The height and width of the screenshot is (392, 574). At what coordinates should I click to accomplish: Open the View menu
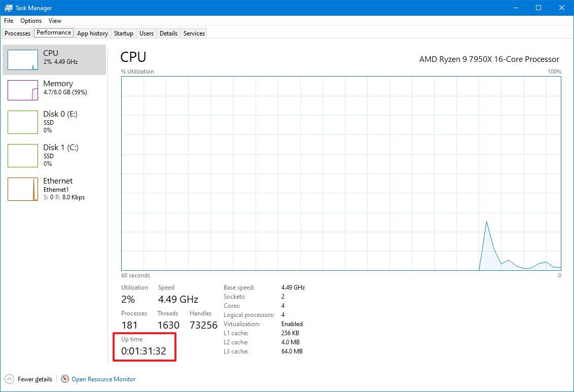[55, 21]
